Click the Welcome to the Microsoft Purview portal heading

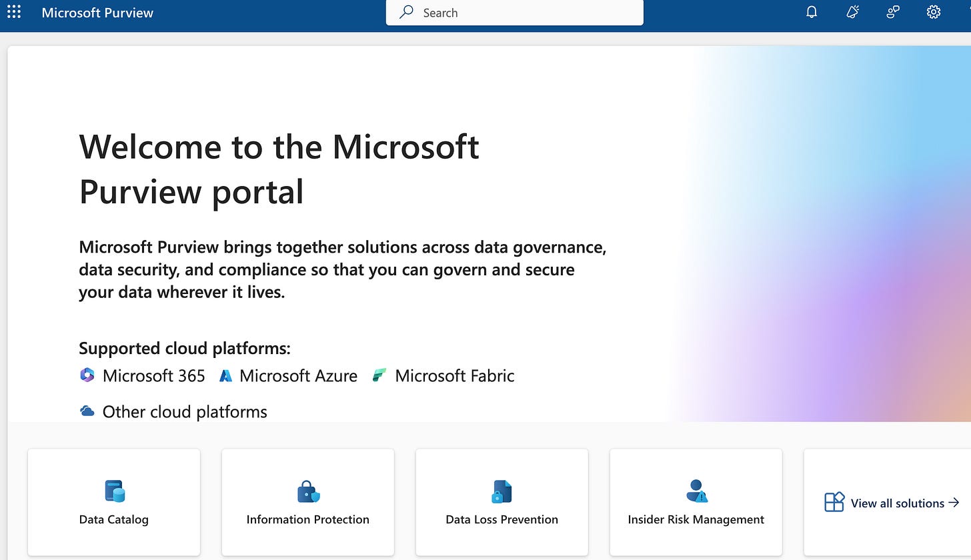pos(279,169)
